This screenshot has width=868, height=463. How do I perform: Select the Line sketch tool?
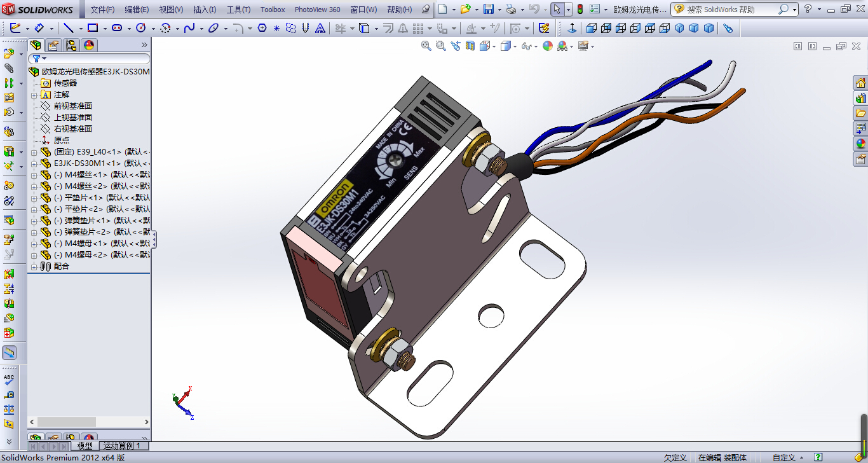69,28
